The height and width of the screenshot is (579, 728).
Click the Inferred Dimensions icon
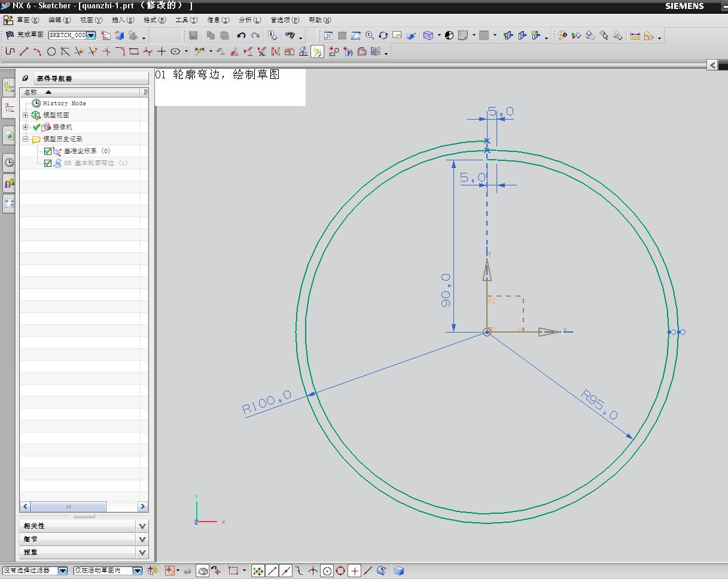[x=199, y=52]
